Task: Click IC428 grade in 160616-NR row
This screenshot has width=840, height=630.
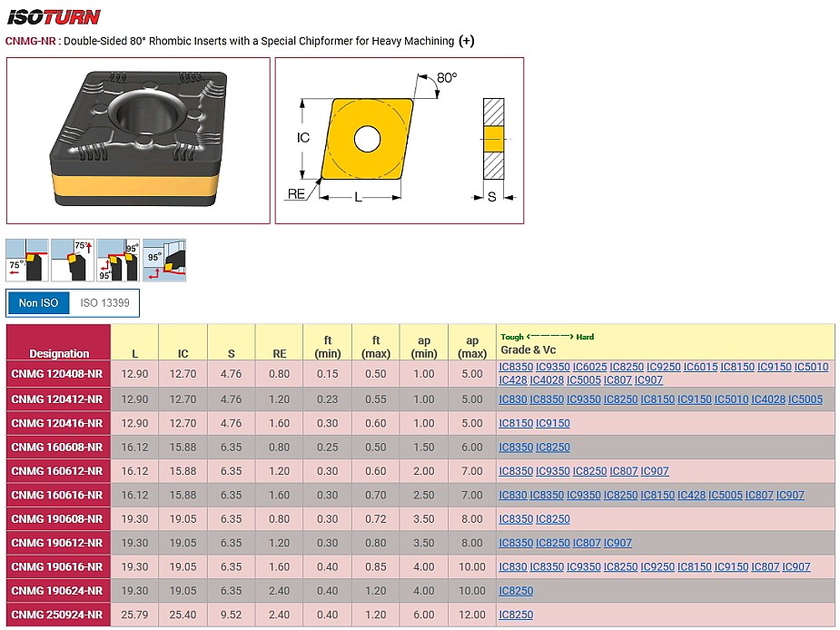Action: point(692,495)
